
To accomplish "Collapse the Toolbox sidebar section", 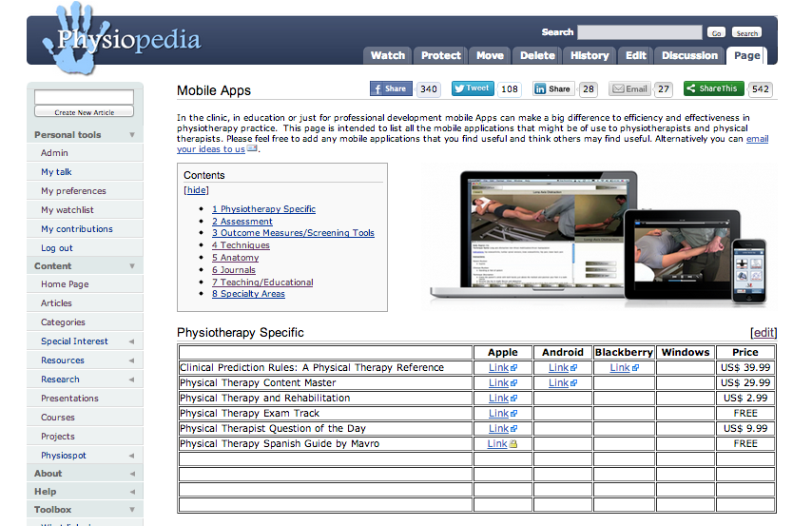I will 132,510.
